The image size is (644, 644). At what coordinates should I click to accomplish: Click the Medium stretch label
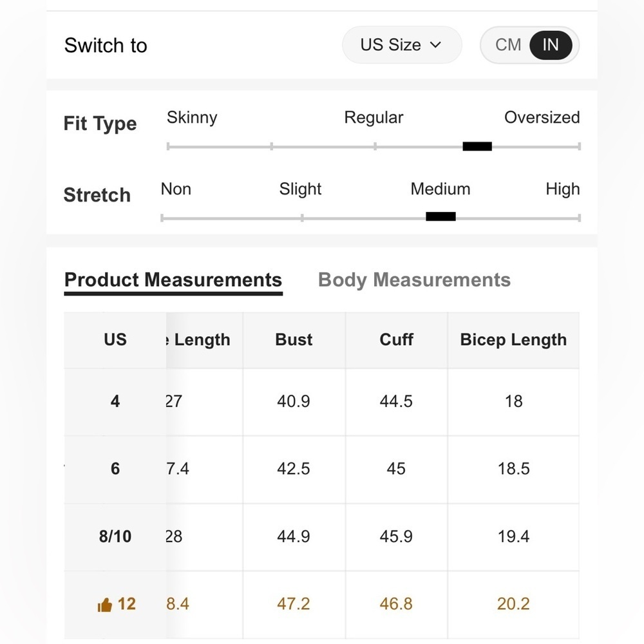pyautogui.click(x=440, y=189)
